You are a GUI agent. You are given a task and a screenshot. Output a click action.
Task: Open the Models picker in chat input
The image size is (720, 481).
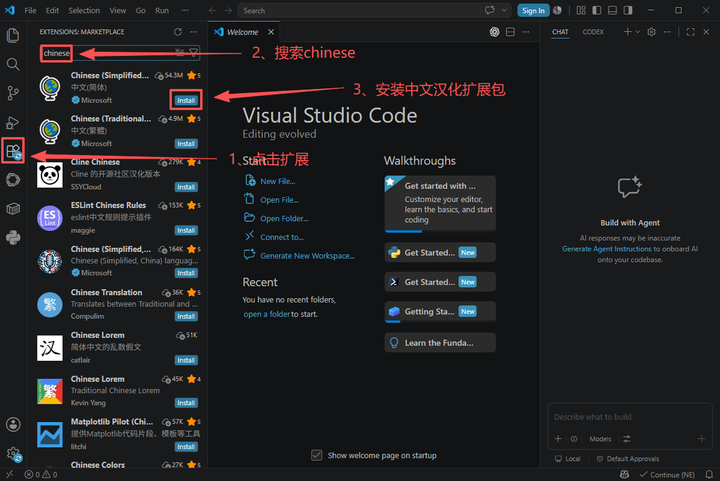(600, 439)
